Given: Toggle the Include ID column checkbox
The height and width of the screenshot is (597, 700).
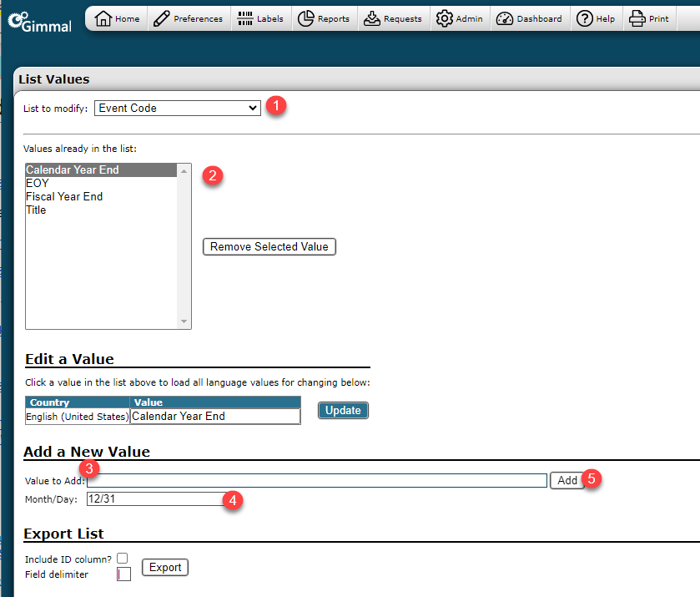Looking at the screenshot, I should pos(123,558).
